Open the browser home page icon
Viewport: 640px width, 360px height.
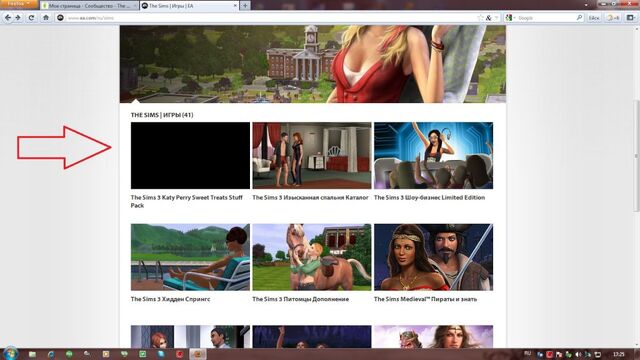point(46,18)
